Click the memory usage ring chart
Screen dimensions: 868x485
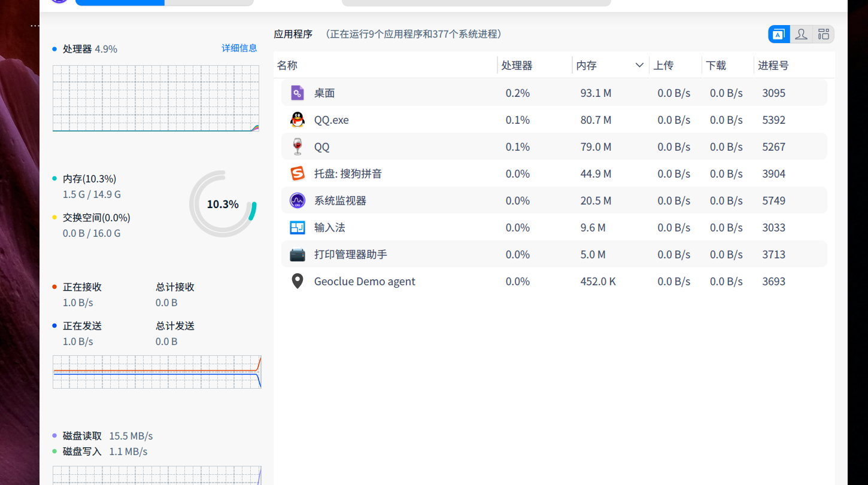click(223, 204)
